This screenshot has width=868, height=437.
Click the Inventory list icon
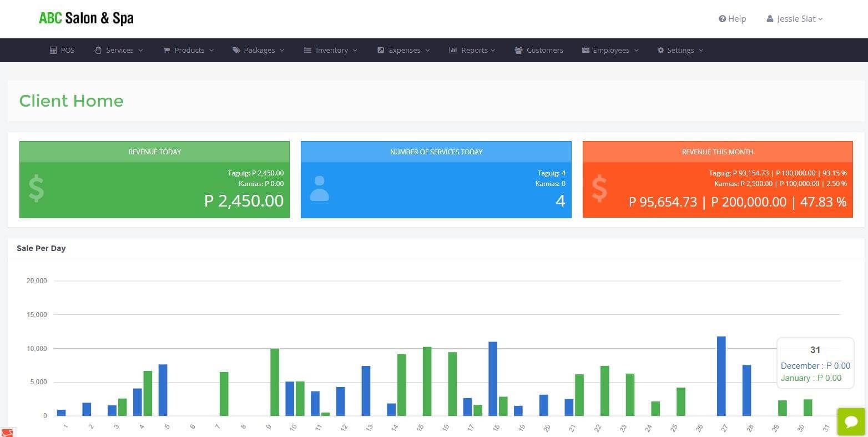coord(307,50)
